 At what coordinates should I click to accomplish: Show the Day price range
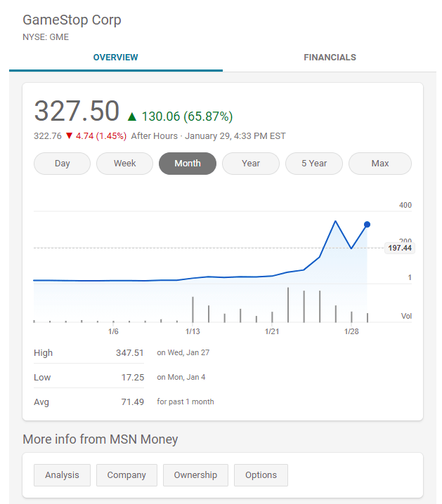63,164
